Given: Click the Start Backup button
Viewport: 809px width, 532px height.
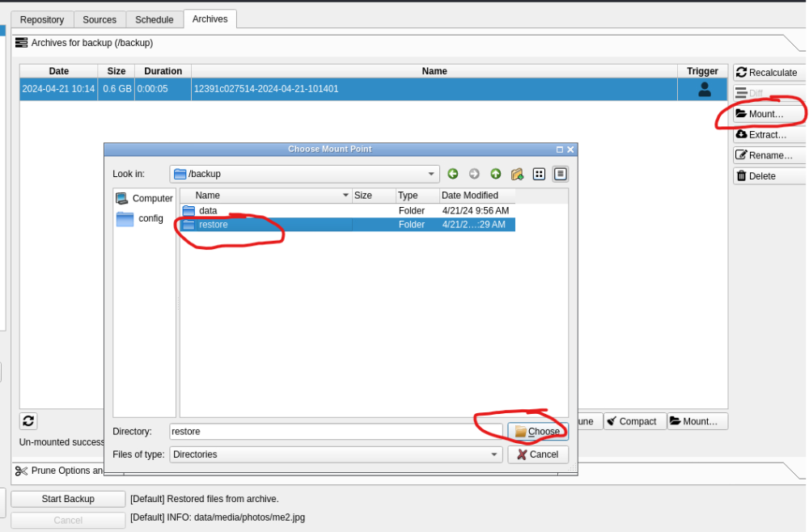Looking at the screenshot, I should [68, 499].
